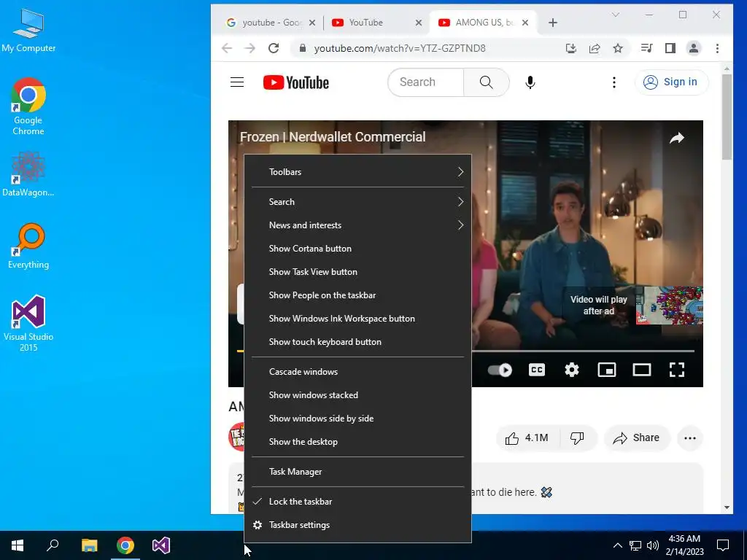747x560 pixels.
Task: Show hidden system tray icons
Action: click(617, 545)
